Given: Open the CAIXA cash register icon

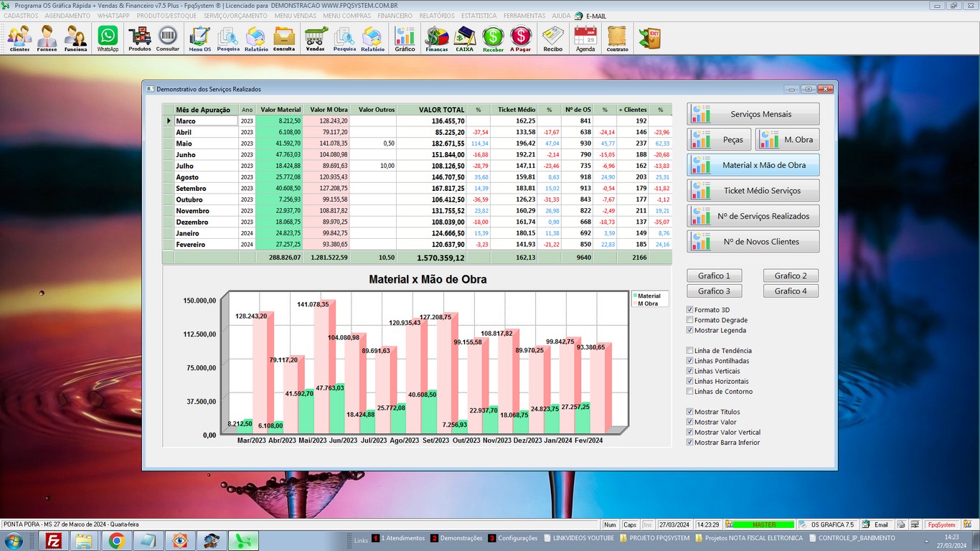Looking at the screenshot, I should (464, 38).
